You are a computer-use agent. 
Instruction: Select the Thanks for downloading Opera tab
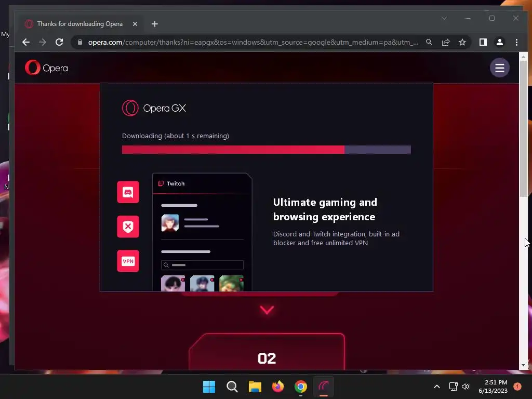[x=79, y=24]
